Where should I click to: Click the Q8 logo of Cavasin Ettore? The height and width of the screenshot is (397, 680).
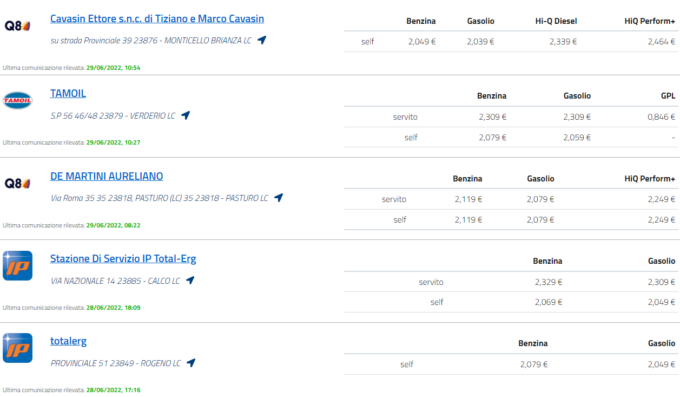point(17,26)
